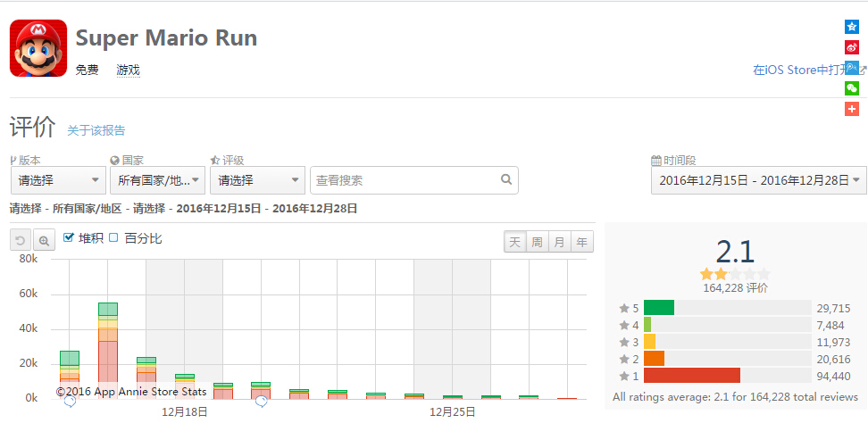The width and height of the screenshot is (868, 423).
Task: Click the All ratings average summary text
Action: tap(735, 397)
